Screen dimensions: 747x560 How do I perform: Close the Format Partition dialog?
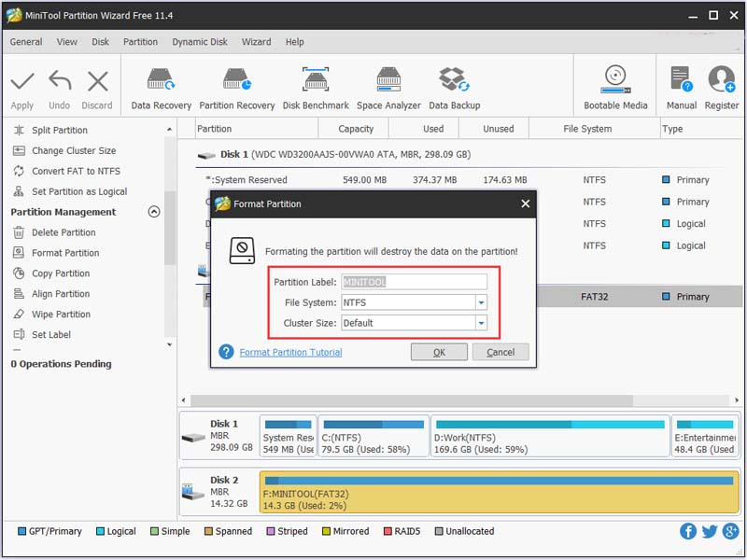(525, 203)
